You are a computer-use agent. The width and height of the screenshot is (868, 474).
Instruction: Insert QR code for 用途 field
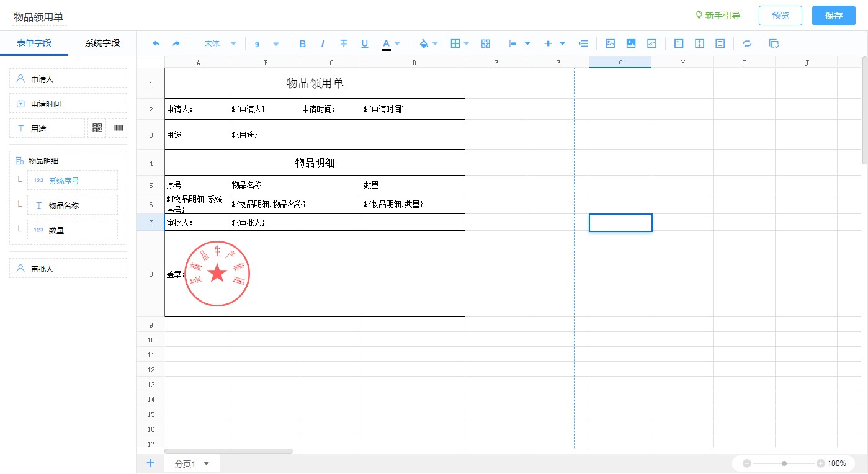point(97,128)
